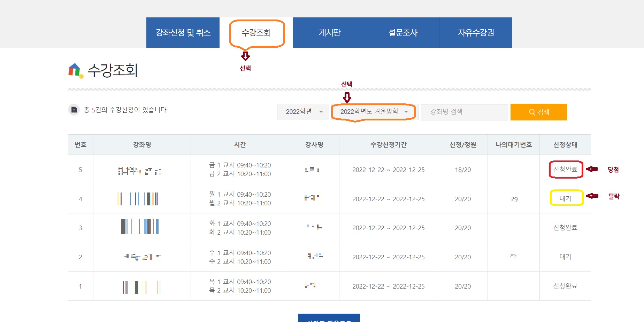Click the Thursday (목) class time cell

point(240,286)
